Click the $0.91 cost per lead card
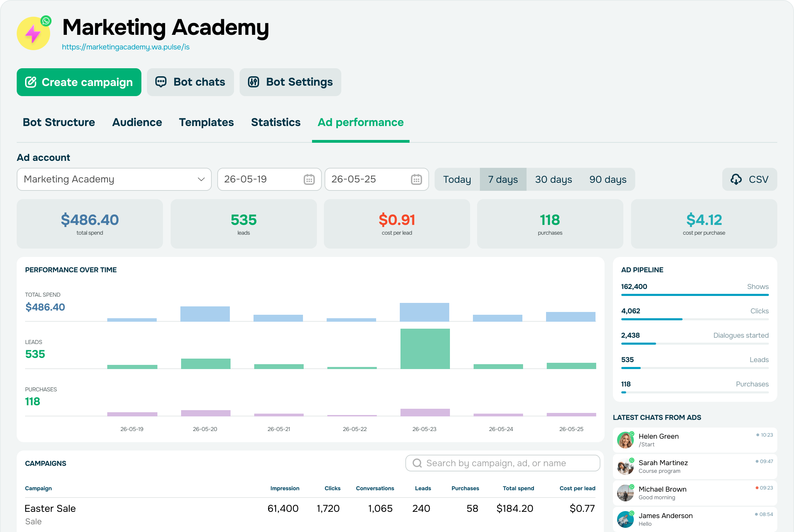Image resolution: width=794 pixels, height=532 pixels. [x=397, y=224]
